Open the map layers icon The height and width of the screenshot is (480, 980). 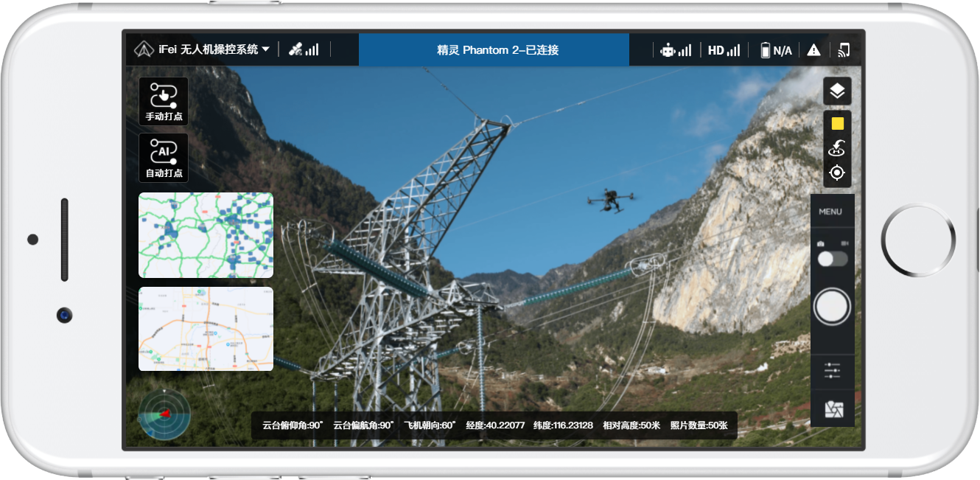(837, 91)
